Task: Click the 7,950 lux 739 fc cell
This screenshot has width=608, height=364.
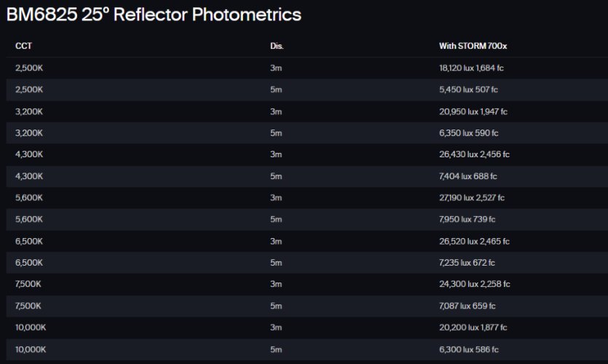Action: [x=468, y=219]
